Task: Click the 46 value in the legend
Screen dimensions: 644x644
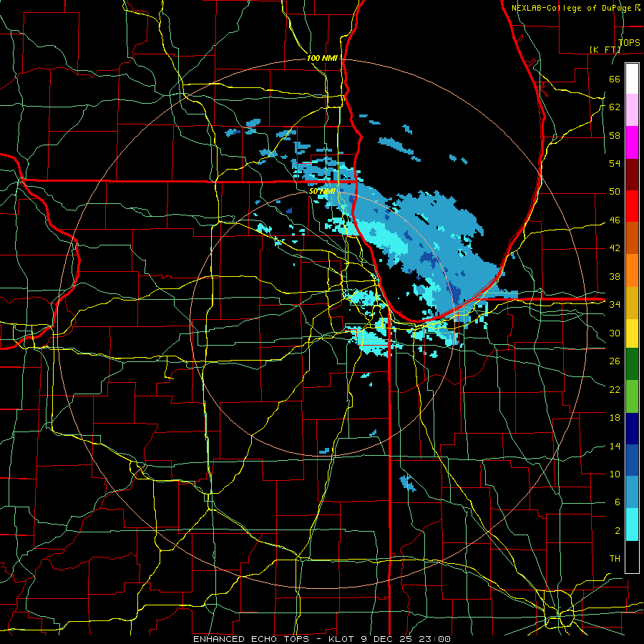Action: [615, 220]
